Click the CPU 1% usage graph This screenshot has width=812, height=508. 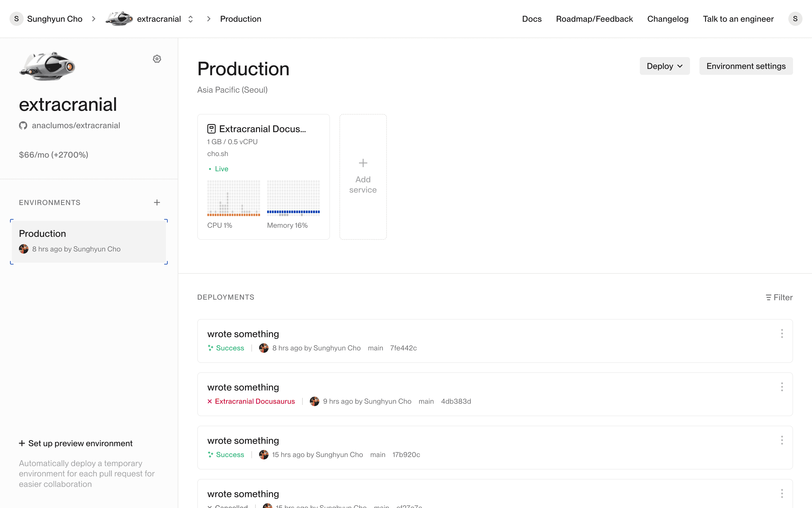[233, 198]
